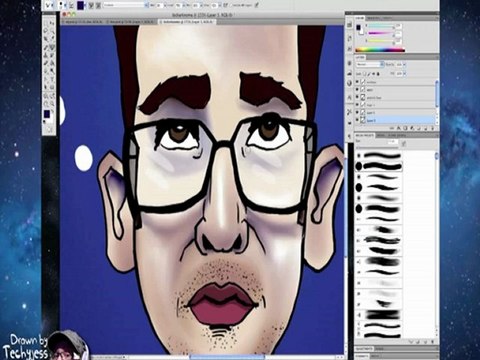Switch to the Swatches tab
480x360 pixels.
(x=374, y=18)
